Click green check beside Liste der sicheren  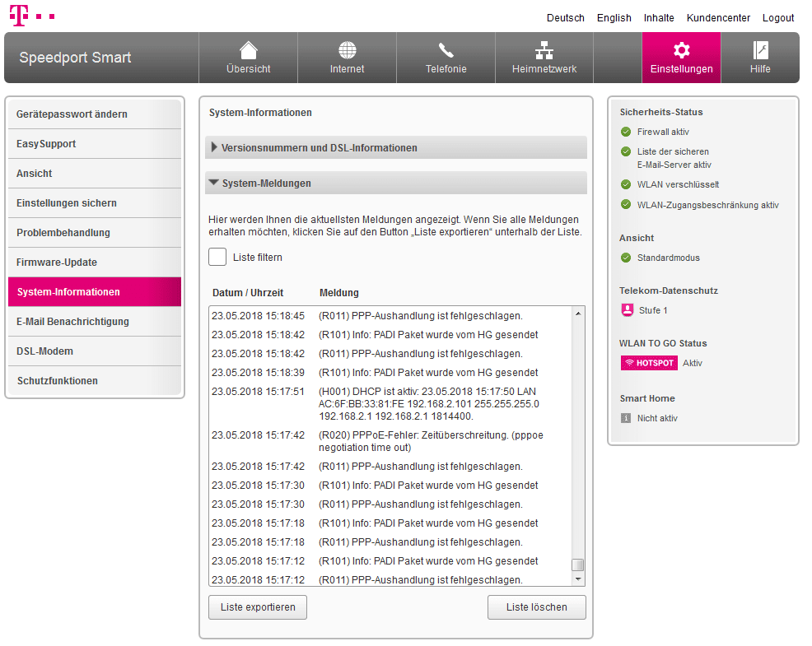click(x=626, y=151)
